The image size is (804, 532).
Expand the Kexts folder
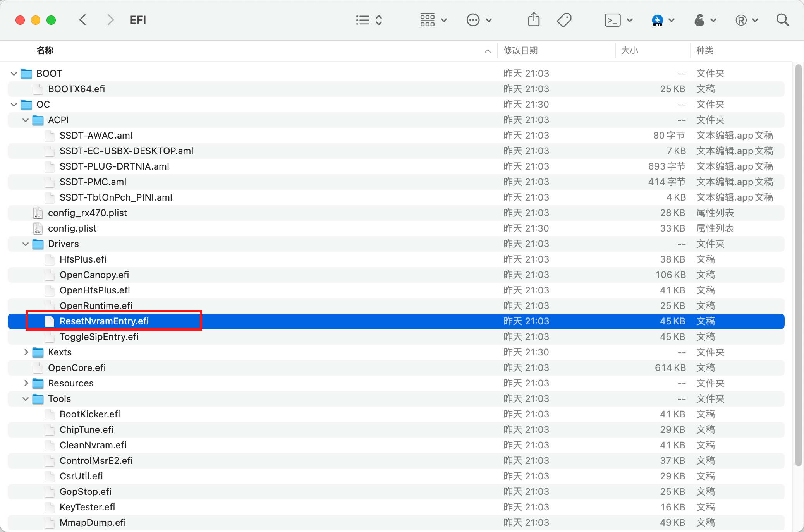[x=26, y=352]
